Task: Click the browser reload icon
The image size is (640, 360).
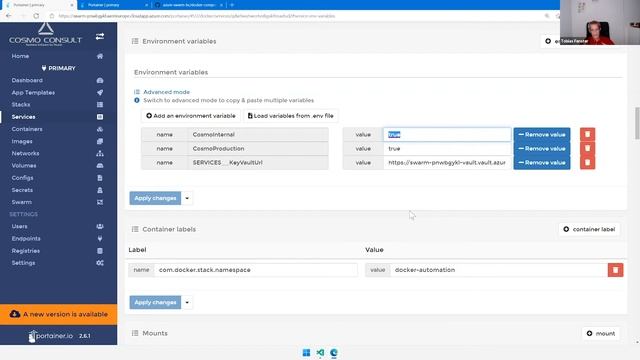Action: click(x=36, y=16)
